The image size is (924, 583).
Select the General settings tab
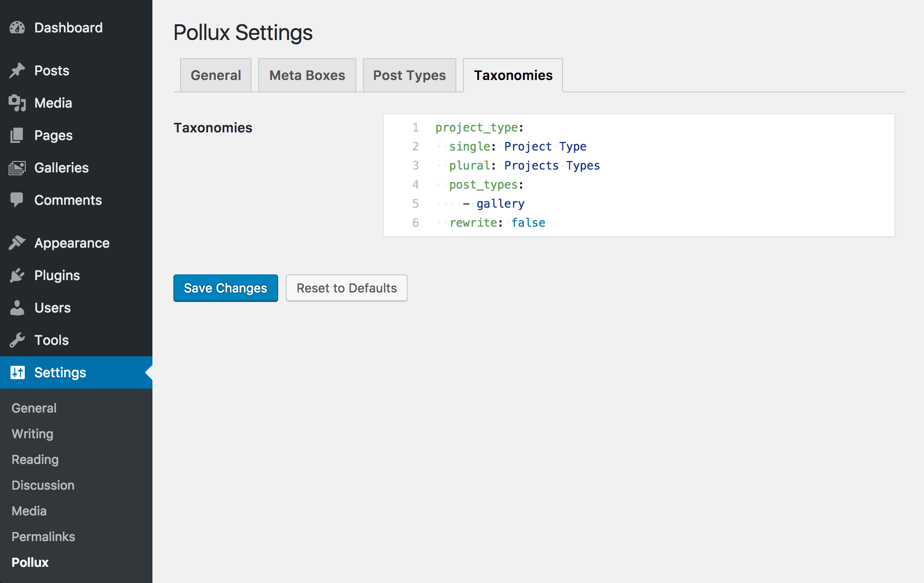[x=216, y=75]
